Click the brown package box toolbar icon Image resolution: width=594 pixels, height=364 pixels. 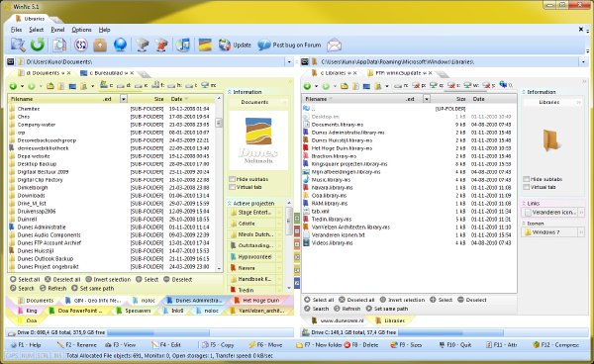(x=100, y=45)
